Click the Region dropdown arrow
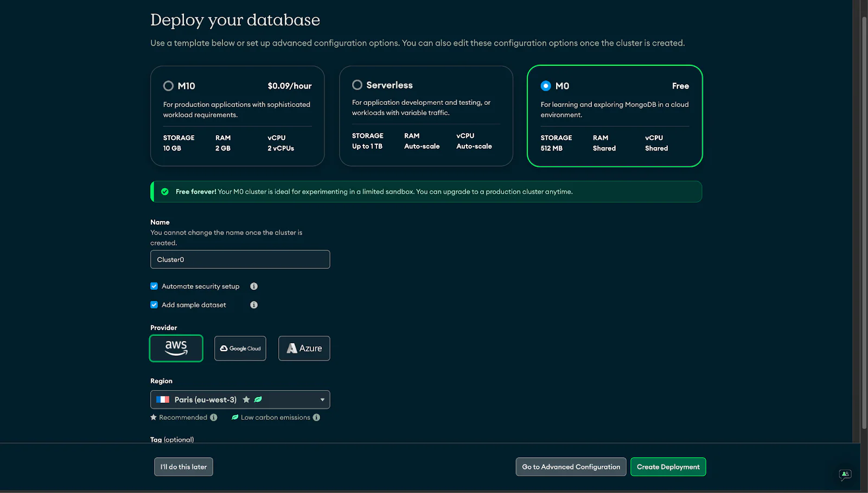Viewport: 868px width, 493px height. tap(322, 400)
